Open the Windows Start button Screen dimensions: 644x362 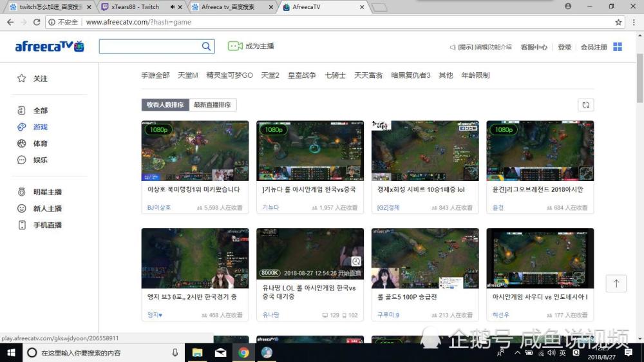tap(11, 353)
